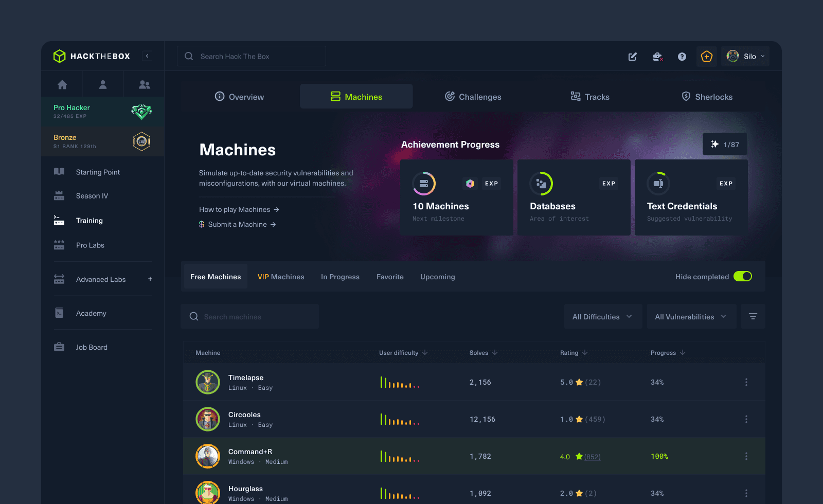Toggle the Hide completed switch
Viewport: 823px width, 504px height.
point(743,277)
